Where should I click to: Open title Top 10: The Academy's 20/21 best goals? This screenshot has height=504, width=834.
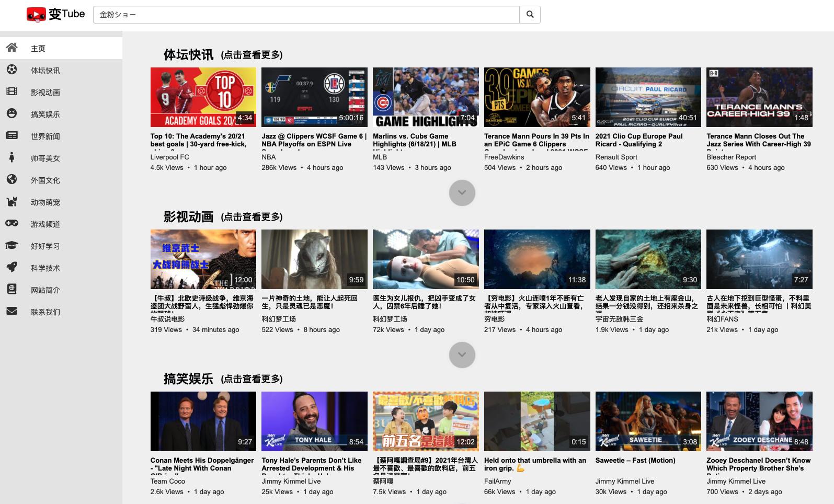point(202,140)
